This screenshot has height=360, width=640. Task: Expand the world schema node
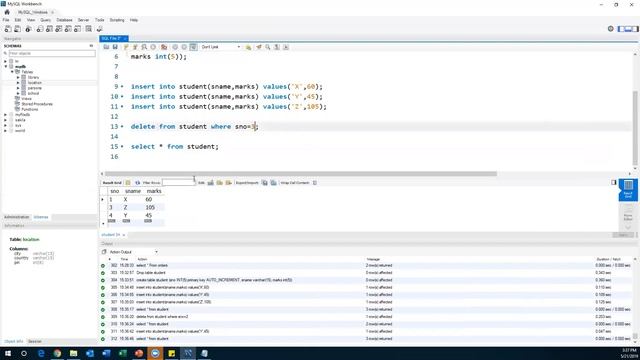[x=6, y=131]
